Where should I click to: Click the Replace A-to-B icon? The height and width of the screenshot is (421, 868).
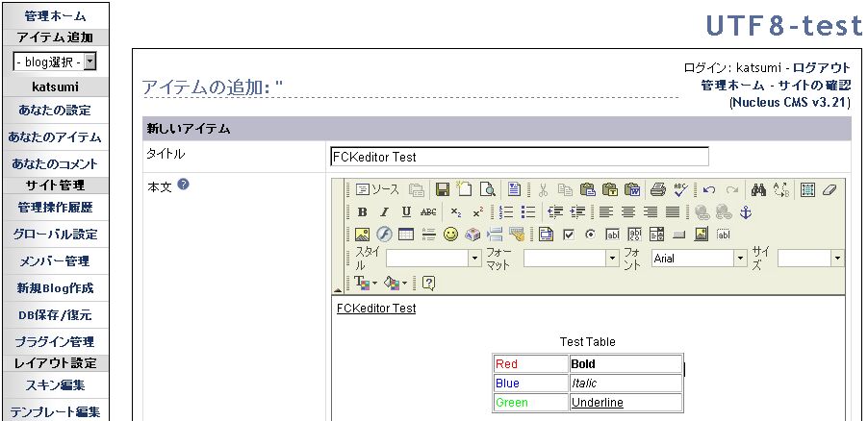(x=781, y=189)
